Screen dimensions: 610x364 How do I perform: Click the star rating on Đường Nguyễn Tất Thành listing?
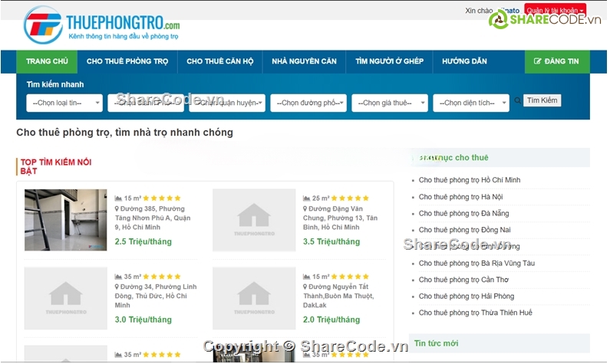tap(350, 277)
